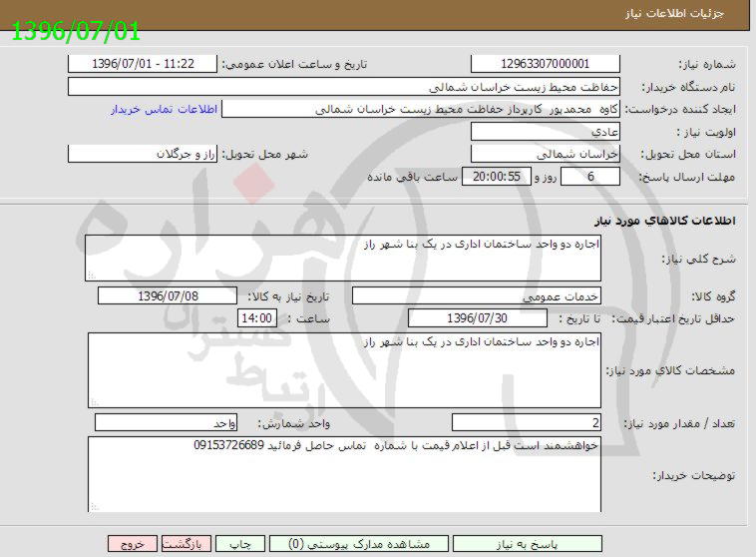The image size is (756, 557).
Task: Click the نام دستگاه خریدار field
Action: coord(344,87)
